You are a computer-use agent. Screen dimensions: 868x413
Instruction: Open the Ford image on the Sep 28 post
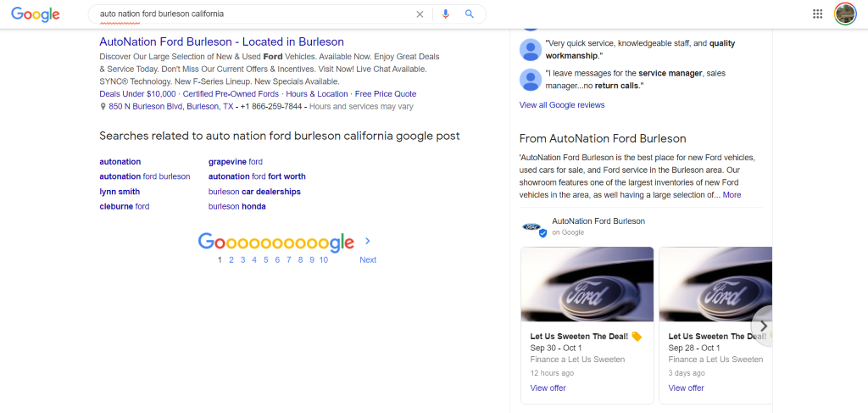(x=715, y=284)
